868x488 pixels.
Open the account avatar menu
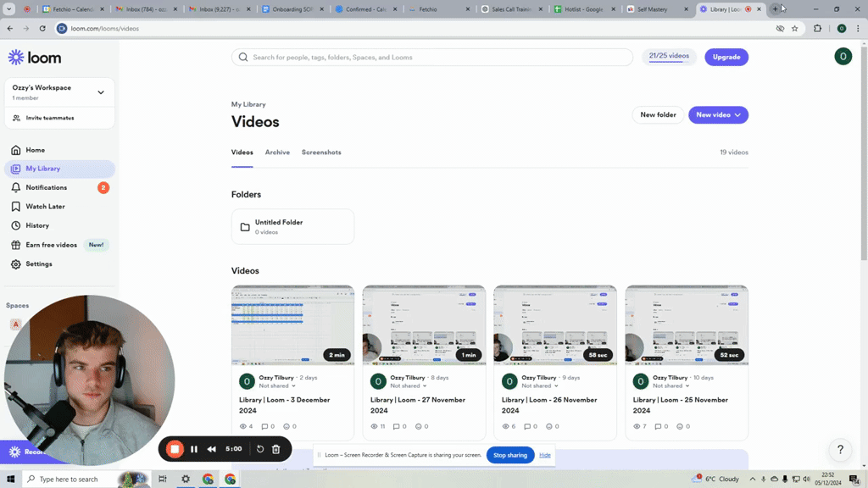coord(843,57)
